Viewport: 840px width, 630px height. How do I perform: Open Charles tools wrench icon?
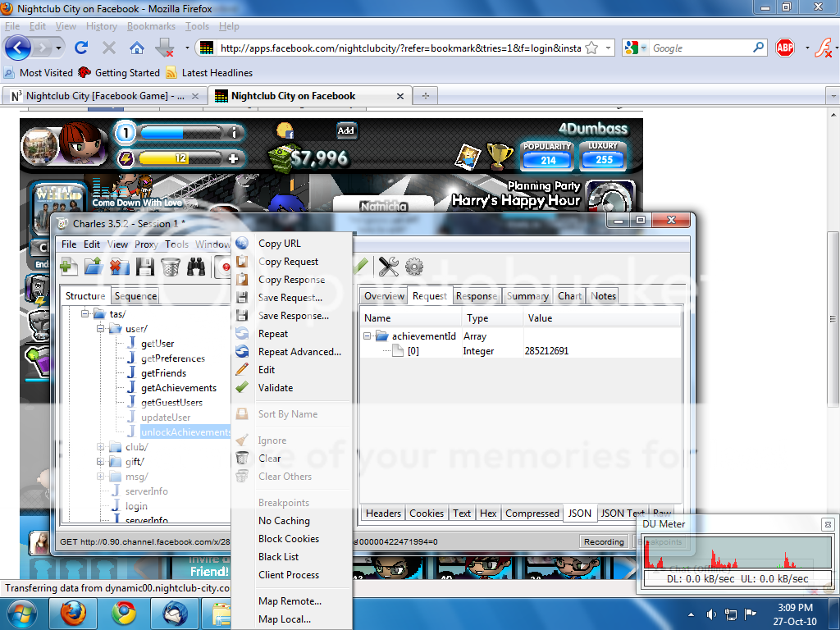point(388,267)
